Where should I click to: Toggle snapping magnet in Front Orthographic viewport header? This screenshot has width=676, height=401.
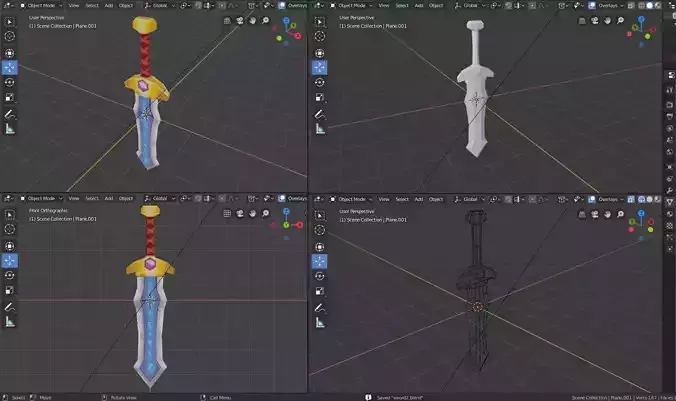tap(198, 198)
